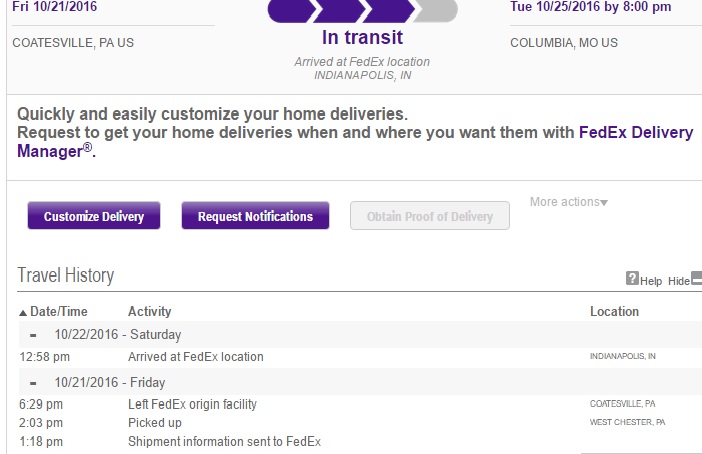Click the first purple progress chevron
The image size is (702, 454).
(x=288, y=10)
